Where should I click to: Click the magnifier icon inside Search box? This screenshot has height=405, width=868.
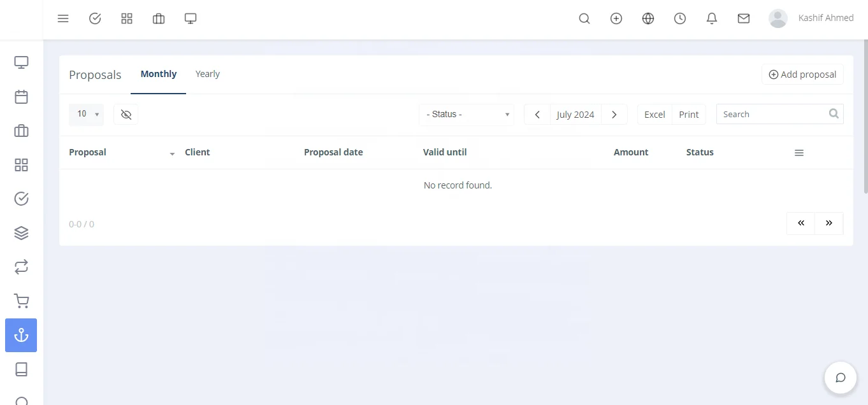[x=834, y=114]
